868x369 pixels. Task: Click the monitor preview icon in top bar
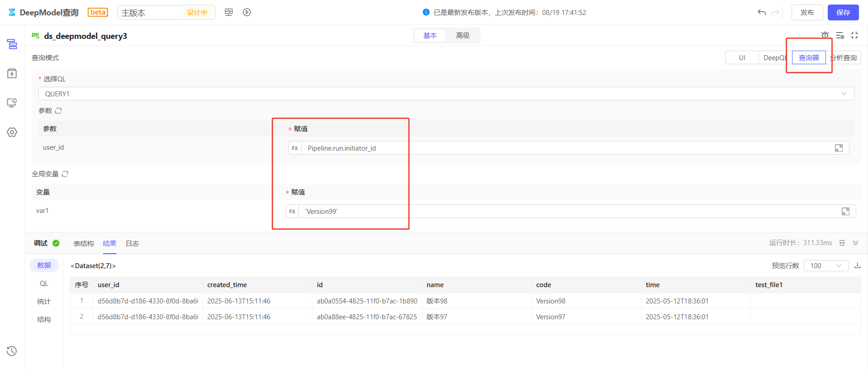click(229, 12)
